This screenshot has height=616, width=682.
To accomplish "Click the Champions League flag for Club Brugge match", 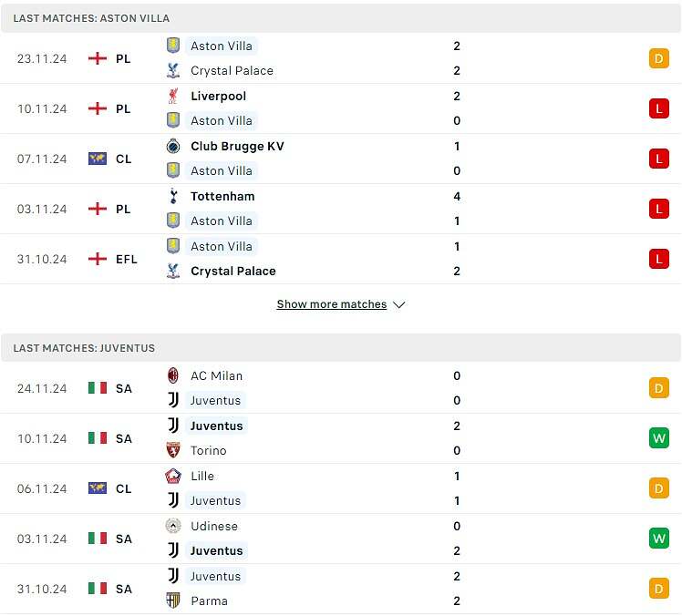I will click(x=98, y=159).
